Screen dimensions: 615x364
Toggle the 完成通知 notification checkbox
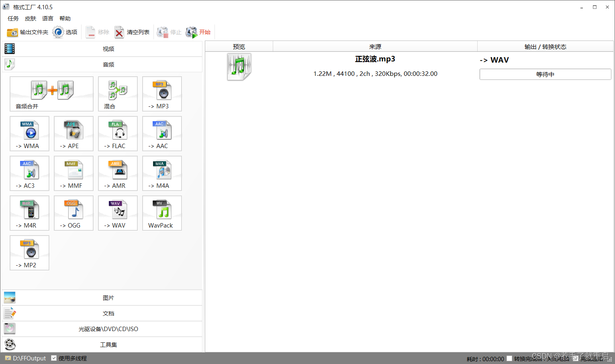[575, 358]
